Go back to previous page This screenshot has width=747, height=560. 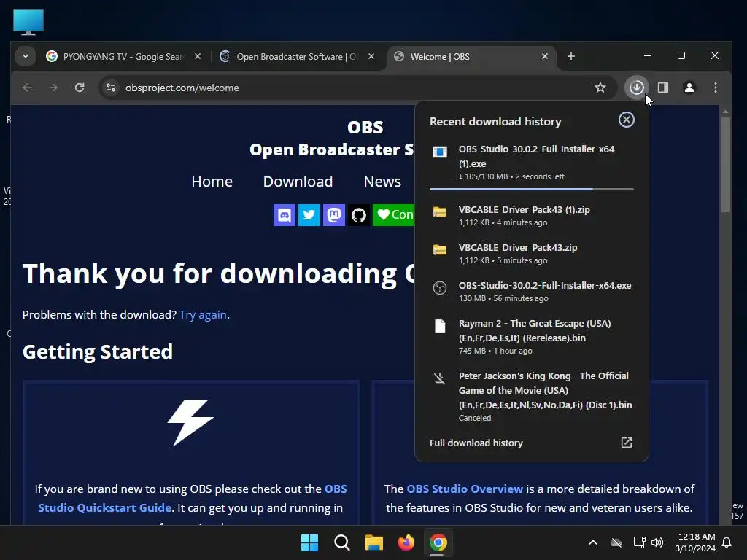pos(27,87)
